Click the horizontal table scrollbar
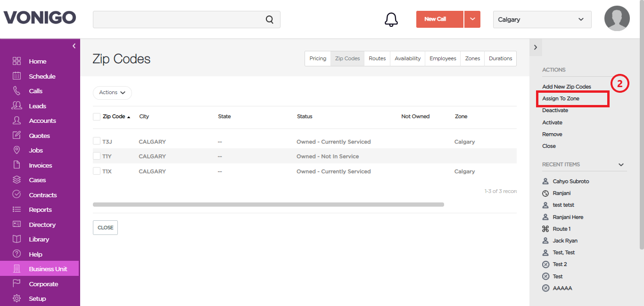This screenshot has height=306, width=644. click(268, 205)
